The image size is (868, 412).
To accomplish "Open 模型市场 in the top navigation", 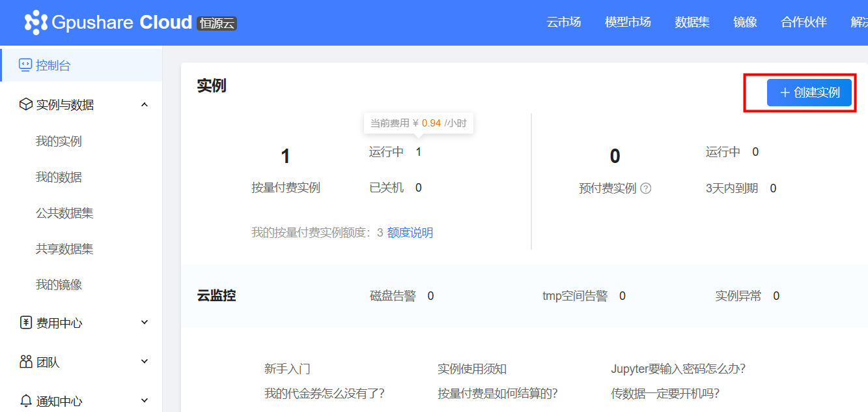I will click(x=628, y=22).
